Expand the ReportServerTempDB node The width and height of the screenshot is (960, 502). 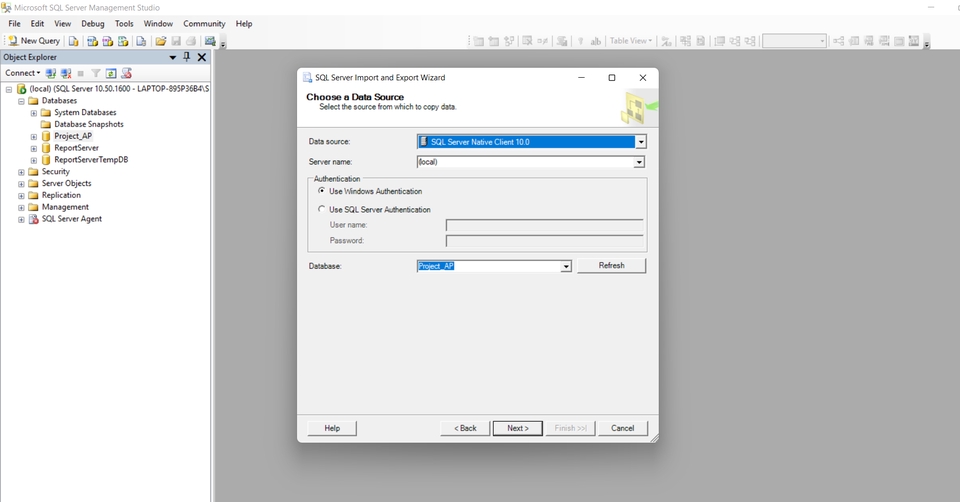pos(34,160)
